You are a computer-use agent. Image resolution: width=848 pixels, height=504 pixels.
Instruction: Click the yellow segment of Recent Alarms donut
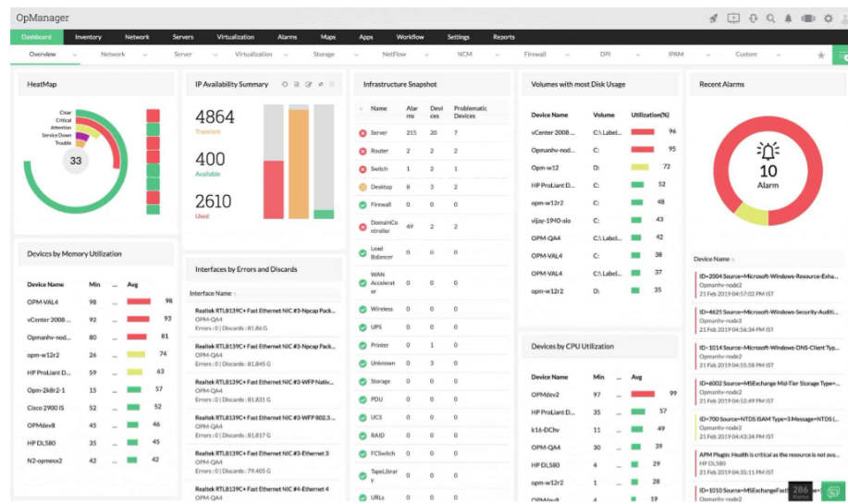pos(751,215)
